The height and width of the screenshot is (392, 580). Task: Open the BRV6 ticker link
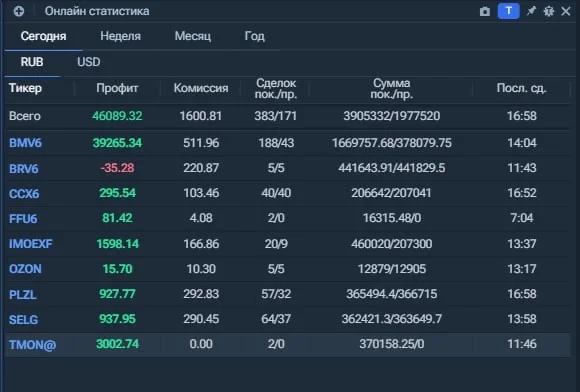point(23,169)
